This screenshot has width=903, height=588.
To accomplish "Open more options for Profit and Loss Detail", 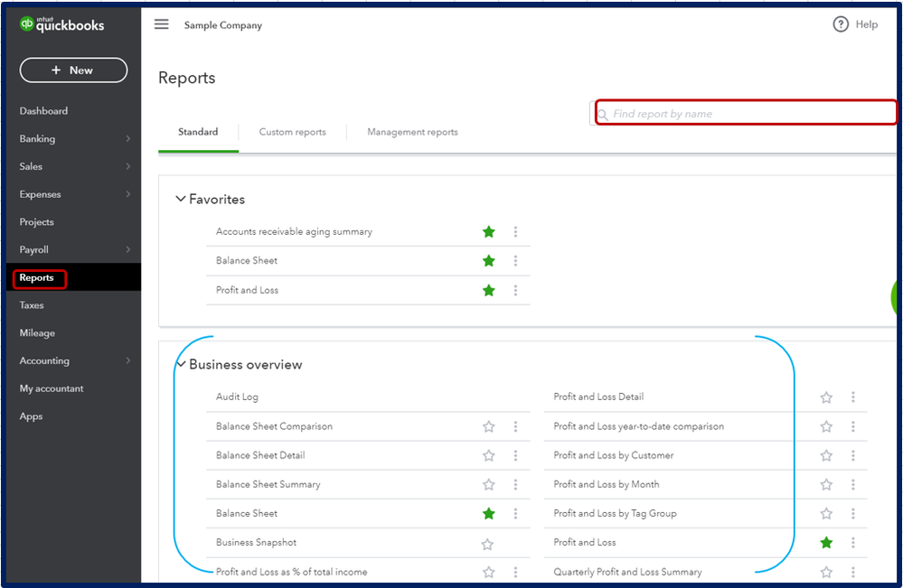I will pyautogui.click(x=853, y=397).
